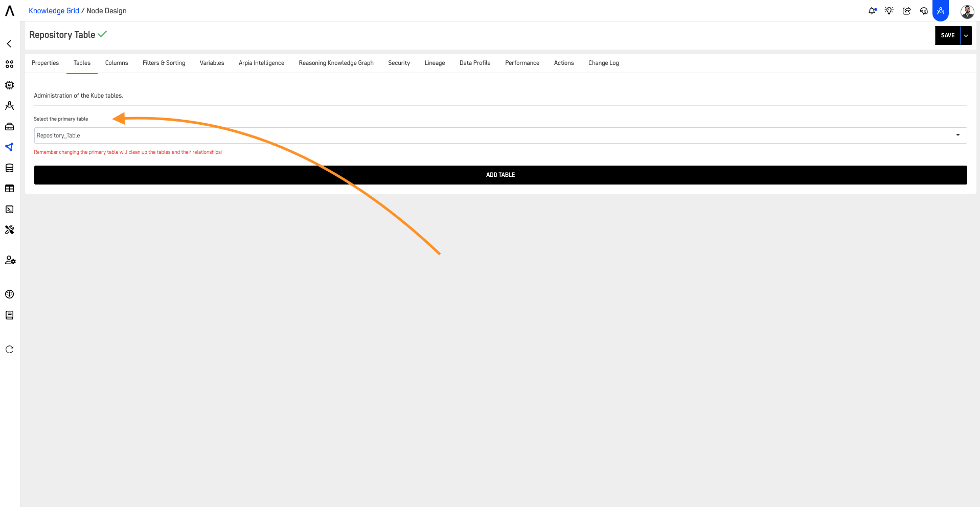Open the documentation book icon in sidebar
This screenshot has width=980, height=507.
[x=9, y=315]
